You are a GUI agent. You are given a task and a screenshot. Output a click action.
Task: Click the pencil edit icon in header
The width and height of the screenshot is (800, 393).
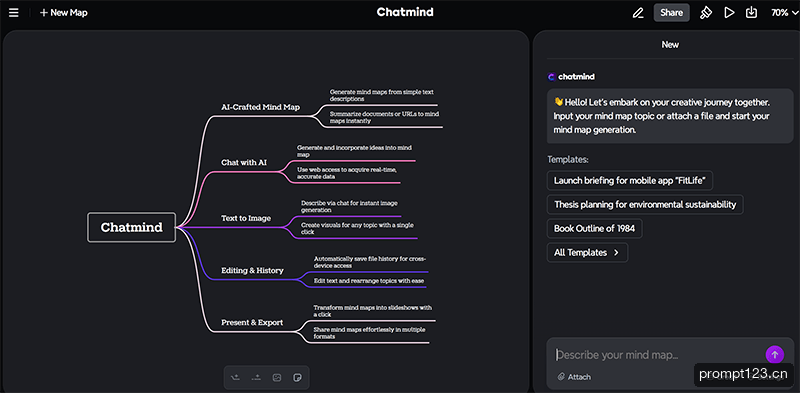[x=638, y=13]
